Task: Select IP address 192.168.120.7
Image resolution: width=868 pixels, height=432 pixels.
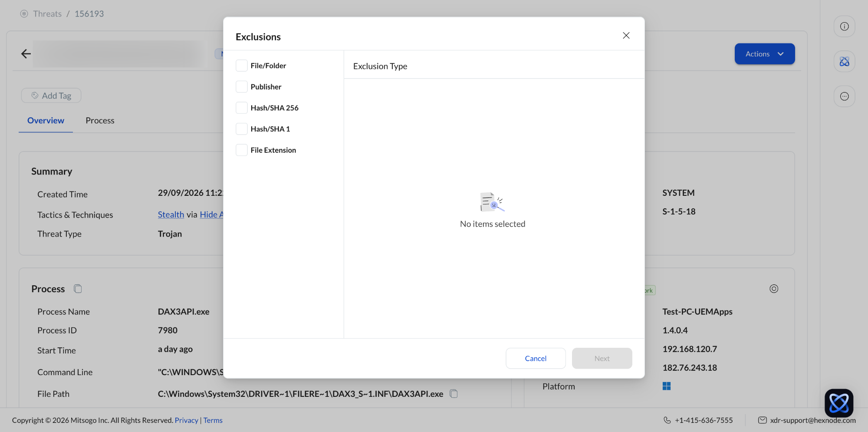Action: point(690,349)
